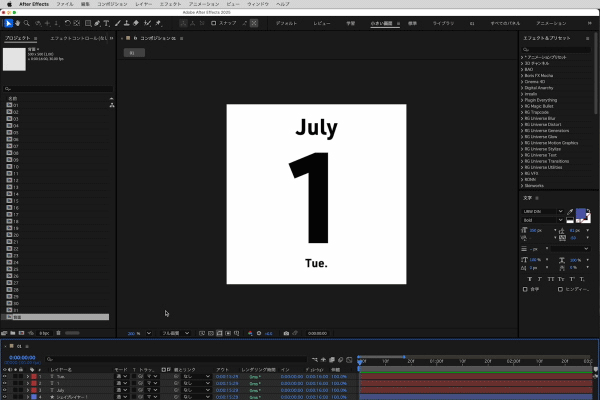Switch to the デフォルト workspace
This screenshot has height=400, width=600.
[287, 23]
